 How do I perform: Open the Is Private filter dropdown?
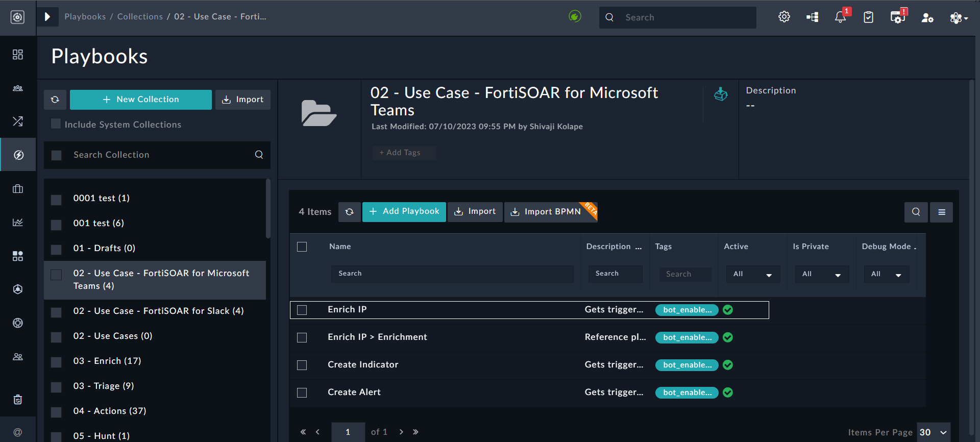pos(821,274)
